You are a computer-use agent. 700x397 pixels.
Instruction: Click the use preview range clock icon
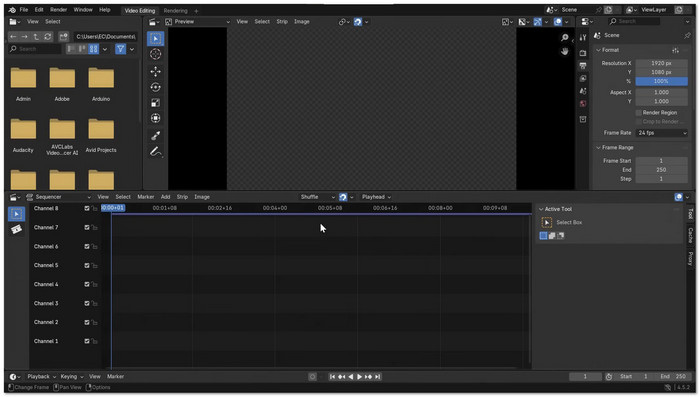pyautogui.click(x=609, y=377)
